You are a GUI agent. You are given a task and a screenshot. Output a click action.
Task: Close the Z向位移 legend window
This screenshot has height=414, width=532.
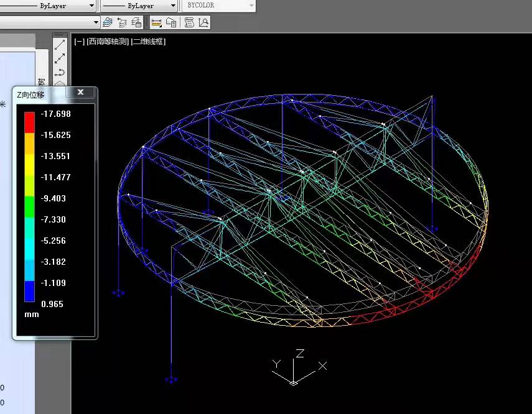pos(81,92)
